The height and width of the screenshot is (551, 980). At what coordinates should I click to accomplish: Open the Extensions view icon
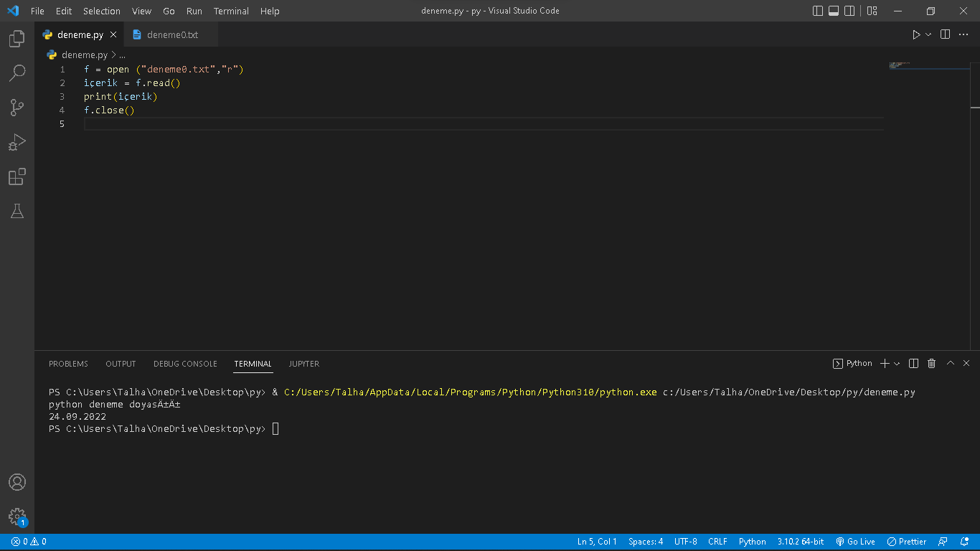[17, 176]
